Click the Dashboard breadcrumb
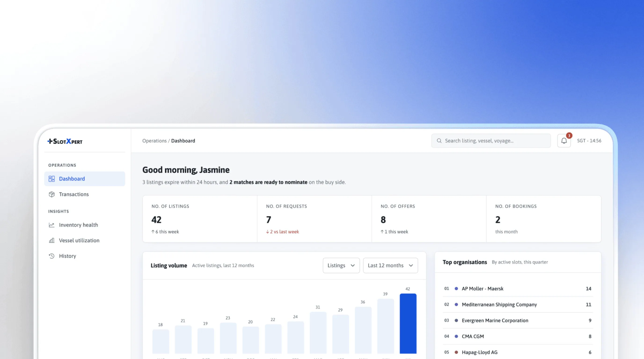 pyautogui.click(x=183, y=141)
